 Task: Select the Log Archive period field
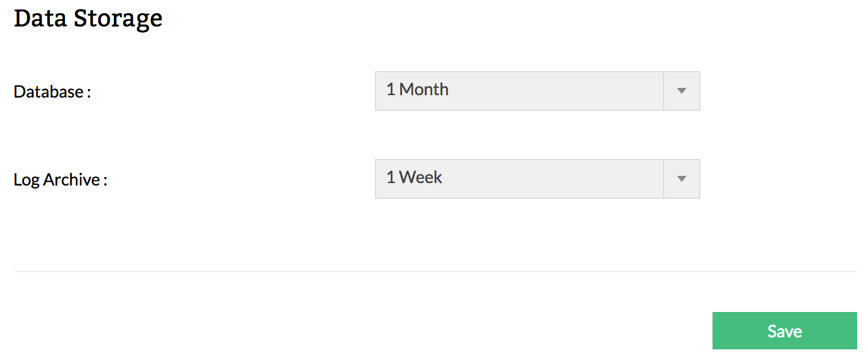[x=518, y=179]
